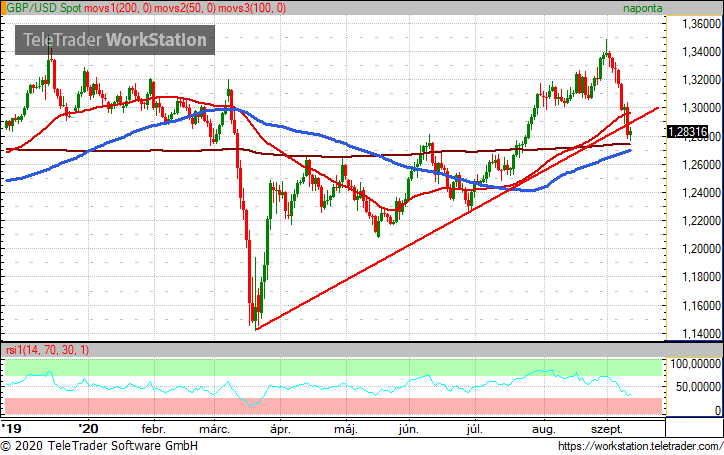Click the jún. month label
Viewport: 724px width, 455px height.
point(408,430)
